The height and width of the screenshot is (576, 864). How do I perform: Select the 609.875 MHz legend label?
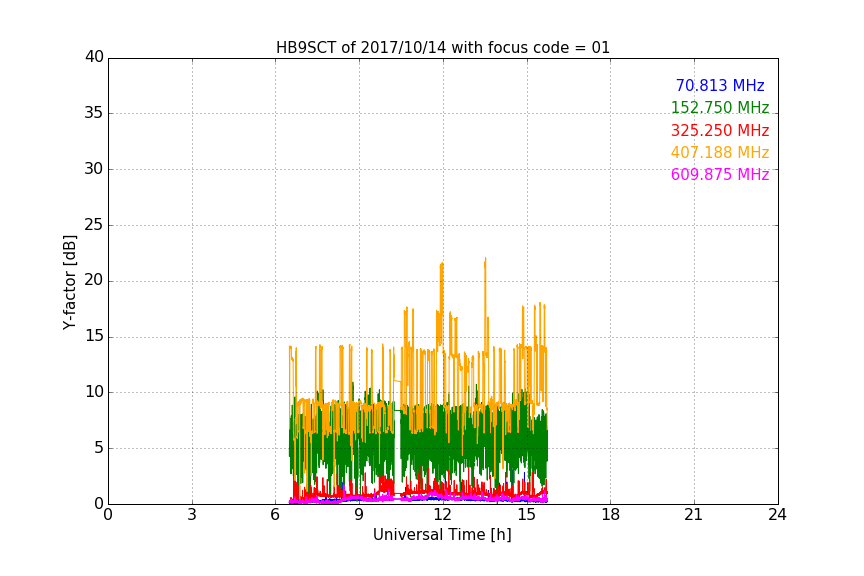click(720, 174)
